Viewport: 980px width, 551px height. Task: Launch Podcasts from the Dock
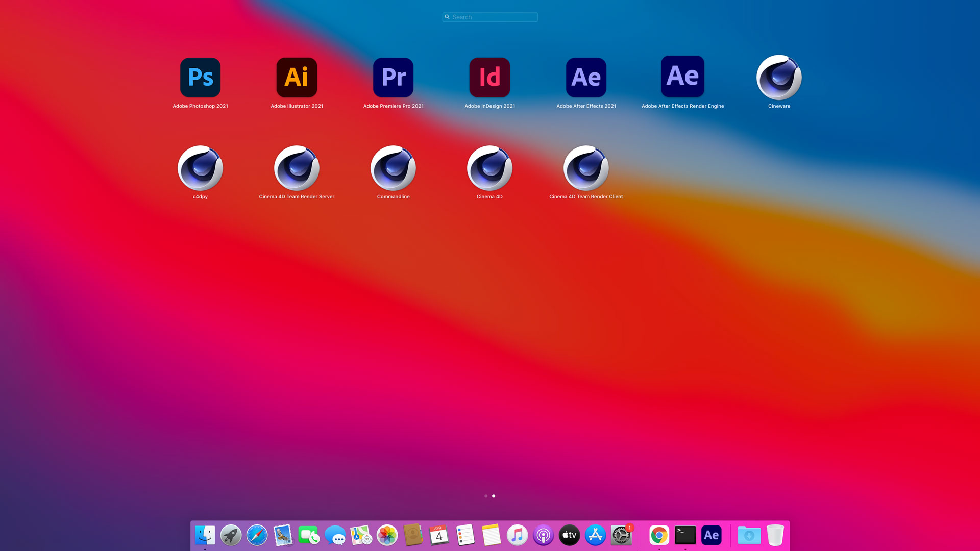coord(543,535)
